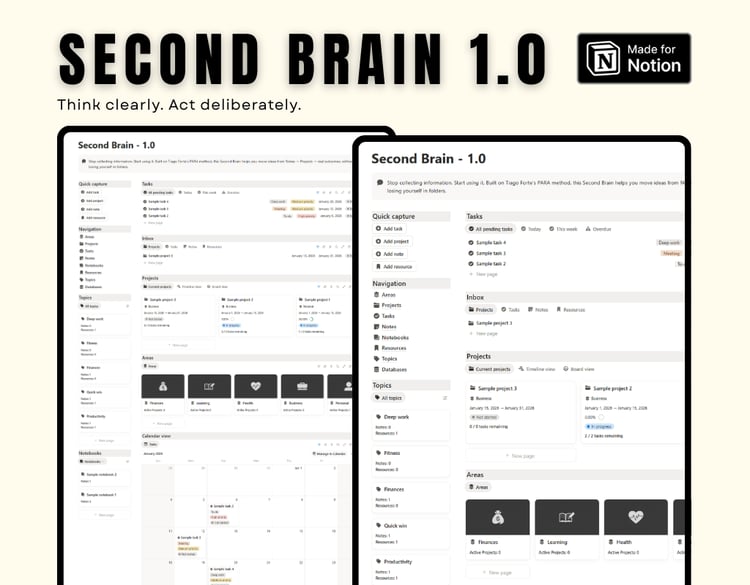Switch to Timeline view tab in front window

[536, 369]
